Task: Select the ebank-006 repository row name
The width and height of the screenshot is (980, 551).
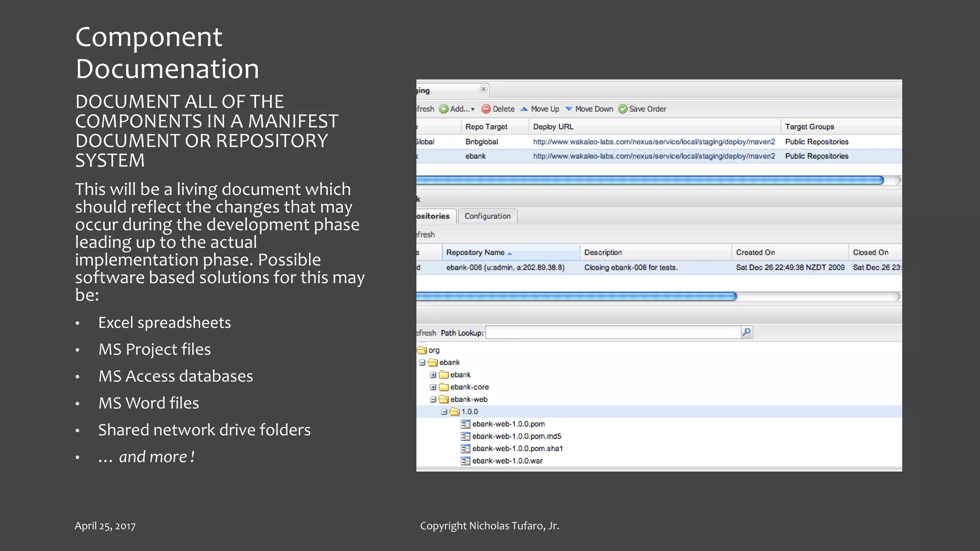Action: tap(505, 267)
